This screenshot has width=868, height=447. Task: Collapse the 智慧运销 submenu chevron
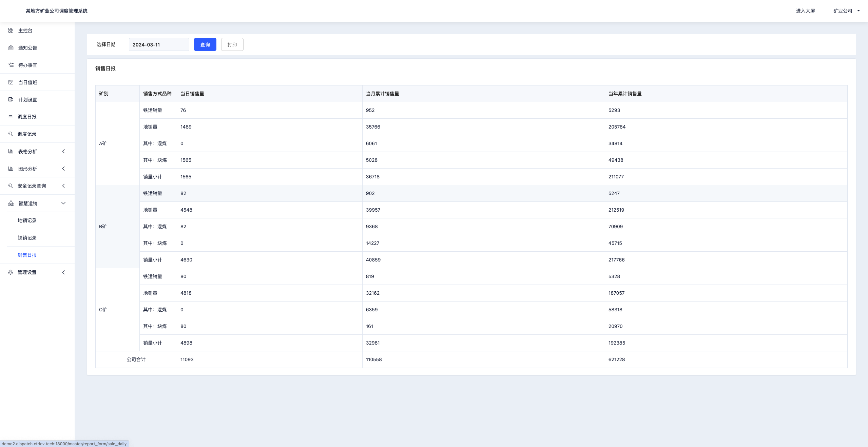(63, 203)
